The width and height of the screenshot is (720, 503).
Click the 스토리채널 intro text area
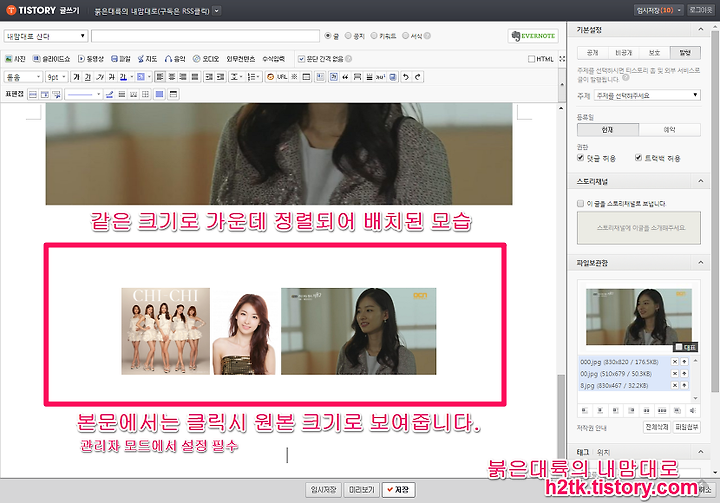click(x=639, y=228)
